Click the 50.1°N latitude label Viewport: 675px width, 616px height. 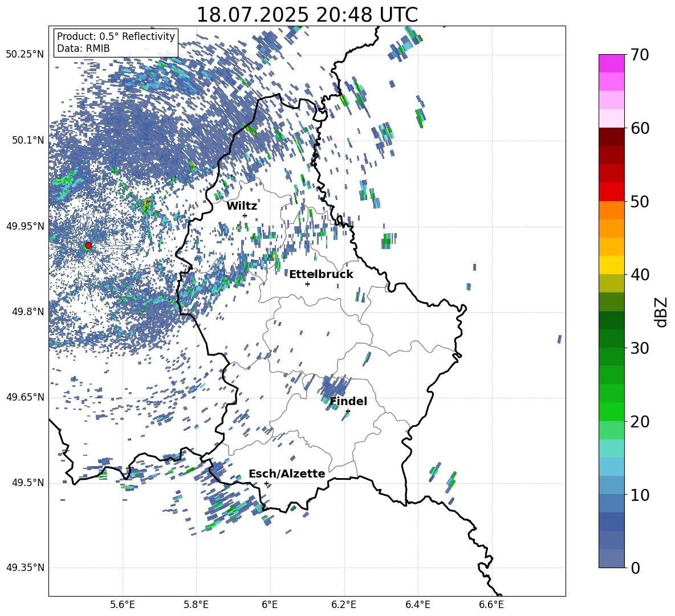[x=28, y=140]
